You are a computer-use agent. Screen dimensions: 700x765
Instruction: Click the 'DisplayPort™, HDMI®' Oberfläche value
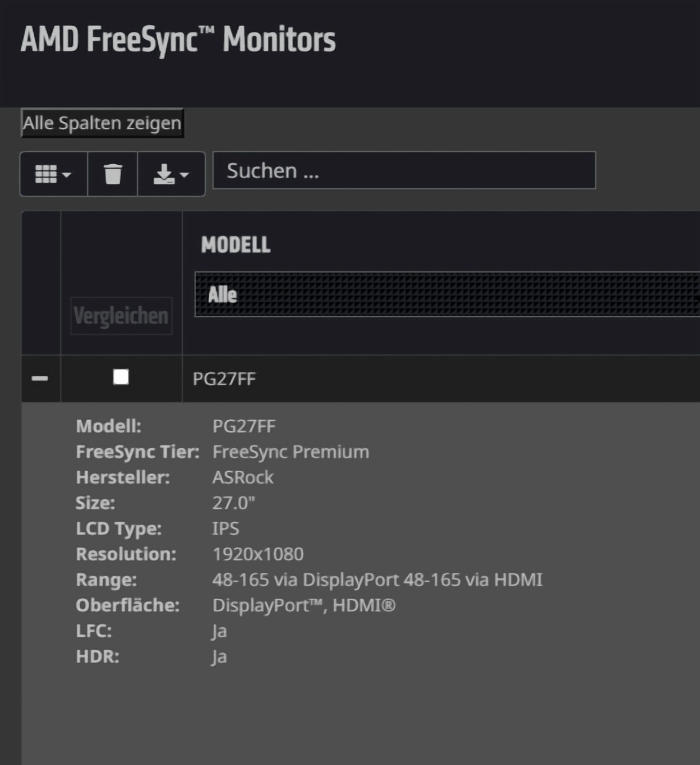pyautogui.click(x=304, y=605)
